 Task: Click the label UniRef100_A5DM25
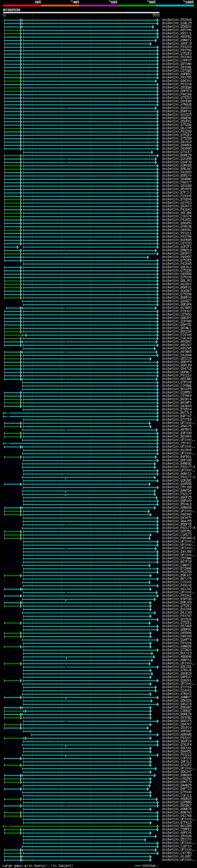[x=177, y=799]
